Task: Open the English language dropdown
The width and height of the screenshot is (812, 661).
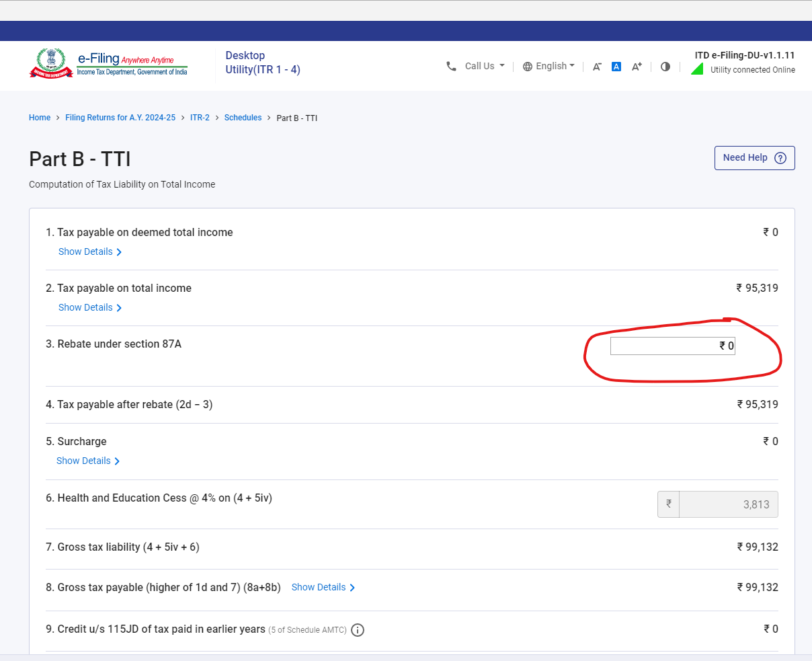Action: [549, 66]
